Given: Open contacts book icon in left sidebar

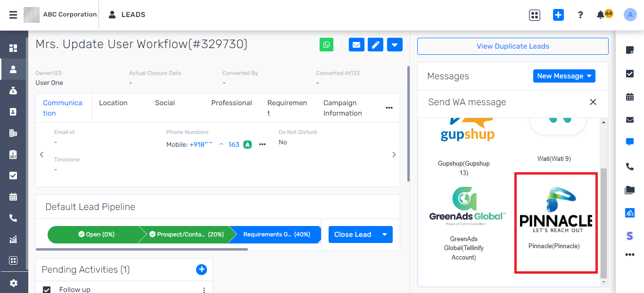Looking at the screenshot, I should (13, 112).
